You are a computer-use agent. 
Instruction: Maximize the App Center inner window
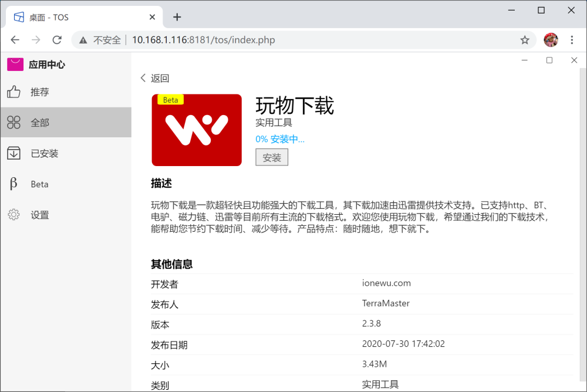pyautogui.click(x=549, y=60)
